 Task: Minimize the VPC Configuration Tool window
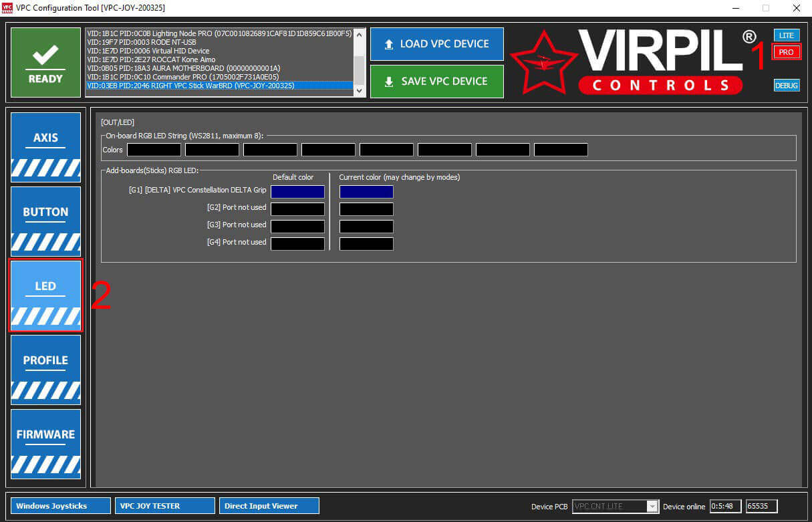coord(734,8)
